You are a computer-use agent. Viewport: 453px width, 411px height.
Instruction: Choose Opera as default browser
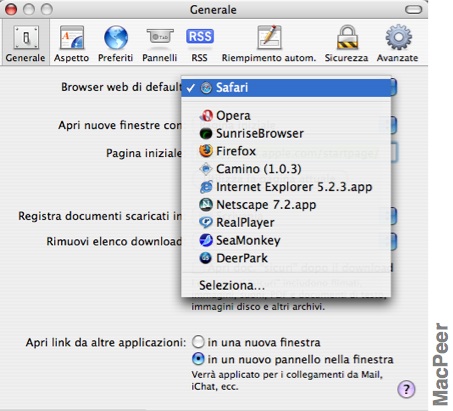286,116
